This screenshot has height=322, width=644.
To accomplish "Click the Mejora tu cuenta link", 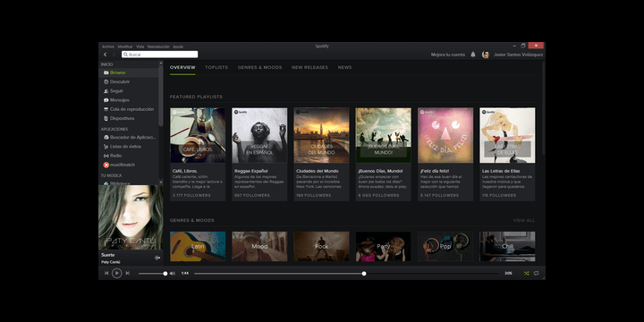I will click(x=448, y=55).
